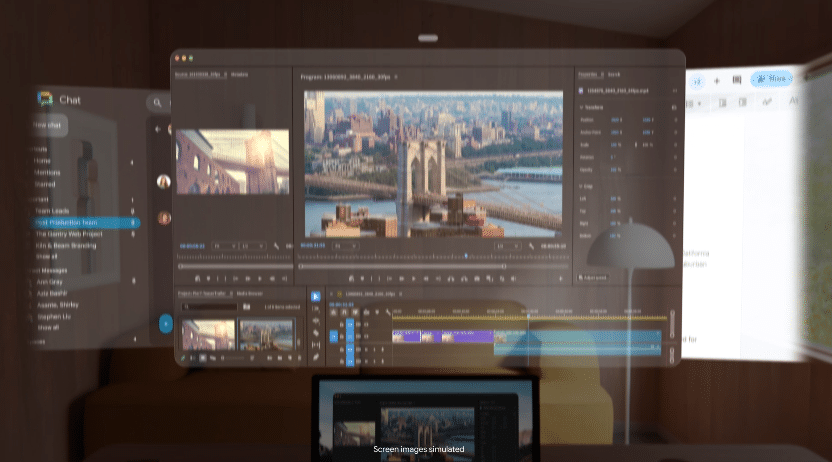Open the Program monitor zoom level dropdown

click(x=345, y=246)
